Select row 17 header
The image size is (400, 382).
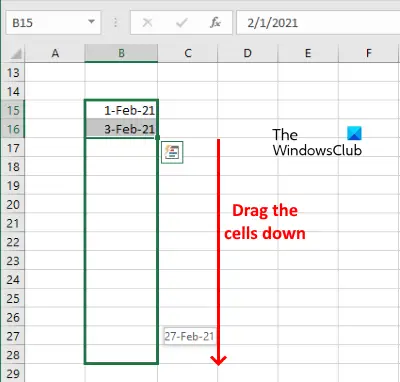coord(13,148)
